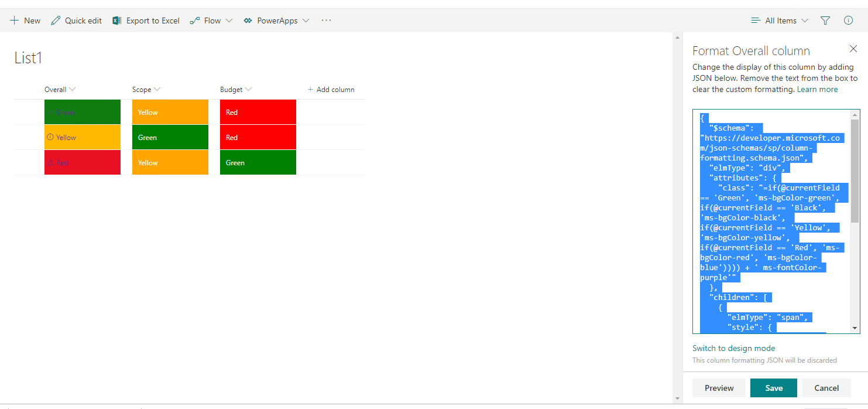Open the Scope column header dropdown
Image resolution: width=868 pixels, height=409 pixels.
(x=157, y=90)
